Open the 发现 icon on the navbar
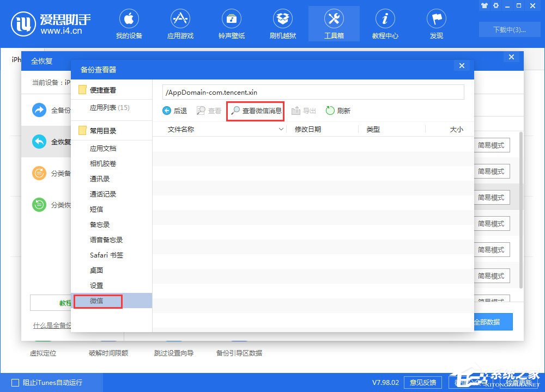 point(436,23)
